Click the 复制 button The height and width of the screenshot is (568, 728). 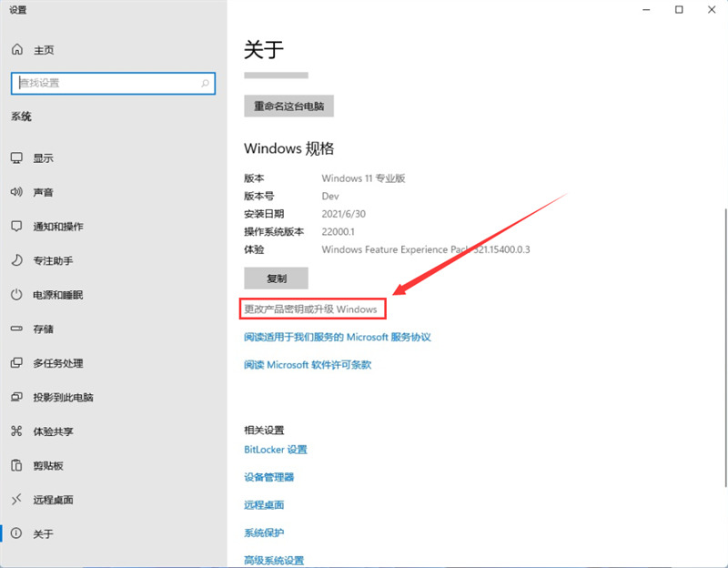tap(276, 278)
